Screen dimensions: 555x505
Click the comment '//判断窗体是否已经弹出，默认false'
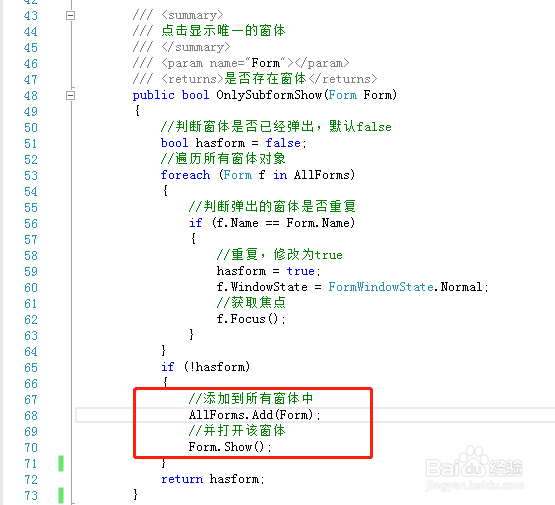[x=276, y=127]
